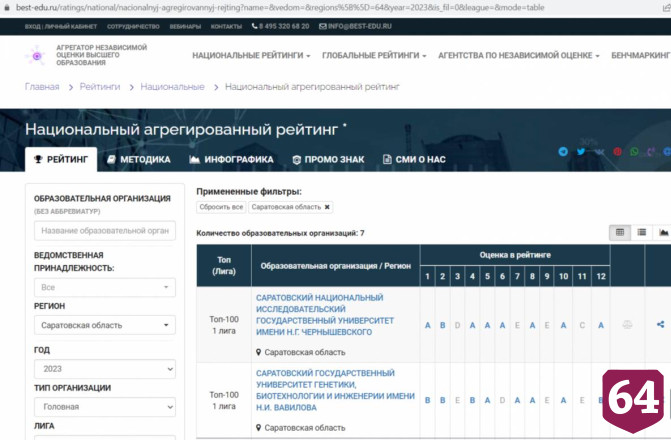The width and height of the screenshot is (671, 440).
Task: Go to Рейтинги breadcrumb
Action: (x=100, y=87)
